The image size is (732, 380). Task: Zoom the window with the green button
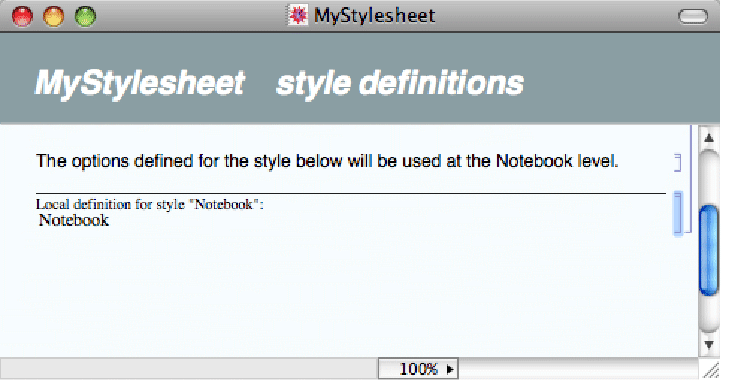[x=85, y=16]
